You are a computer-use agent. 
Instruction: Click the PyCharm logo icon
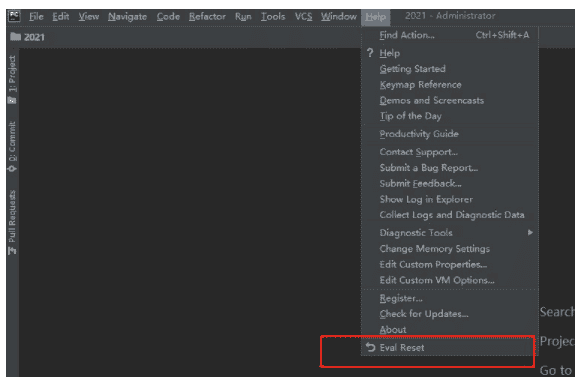click(x=14, y=16)
